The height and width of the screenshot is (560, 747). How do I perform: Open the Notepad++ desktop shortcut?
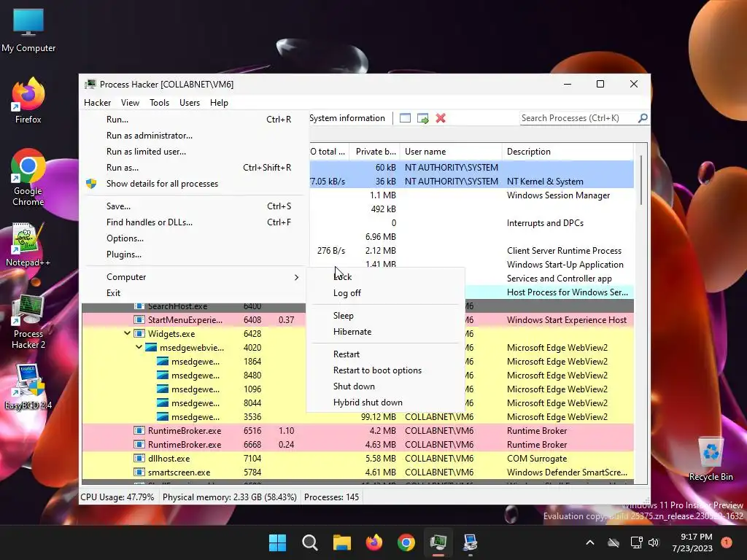28,244
